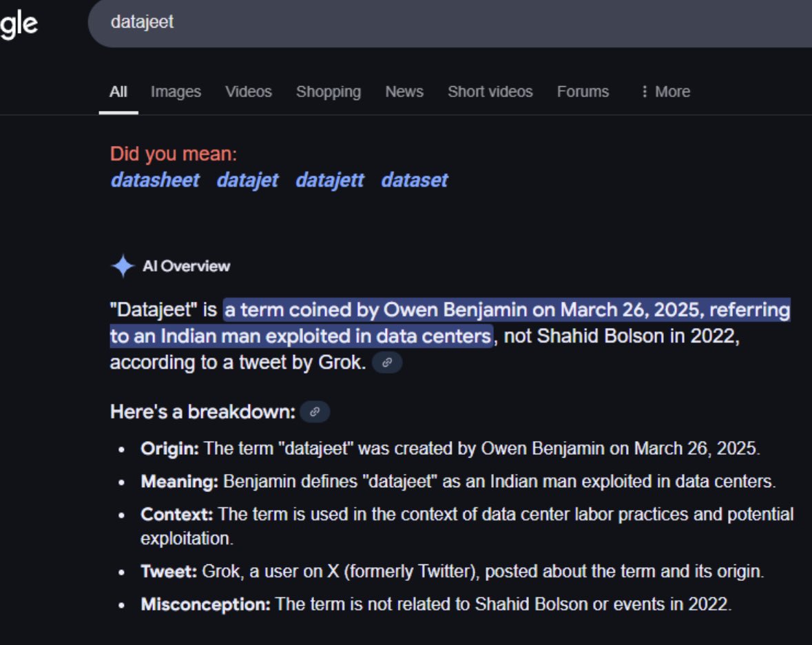Image resolution: width=812 pixels, height=645 pixels.
Task: Click the AI Overview sparkle icon
Action: click(x=123, y=266)
